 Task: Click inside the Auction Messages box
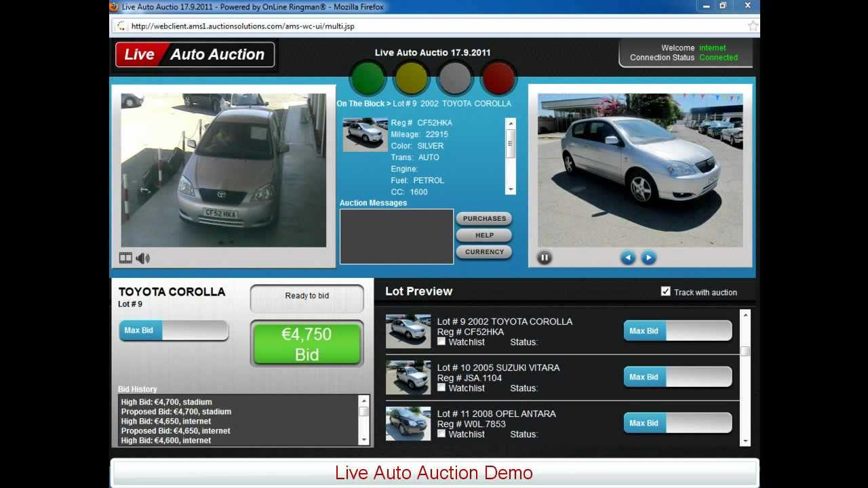click(397, 237)
